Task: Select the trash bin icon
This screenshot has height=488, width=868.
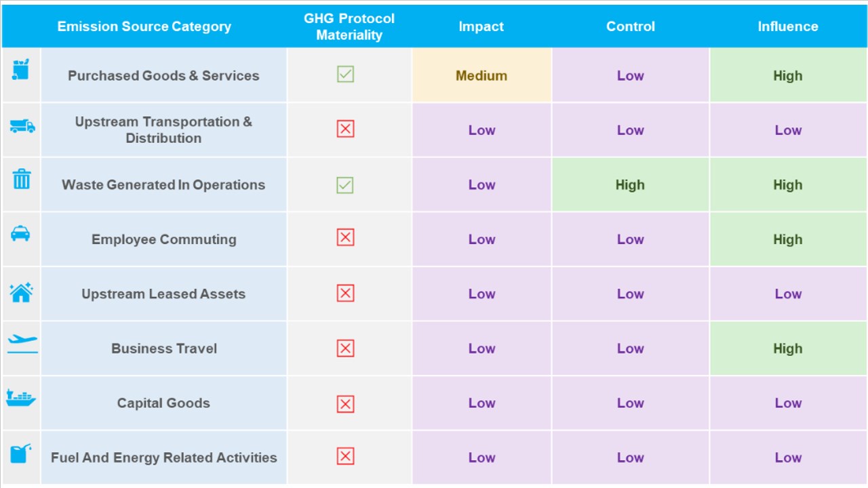Action: tap(22, 180)
